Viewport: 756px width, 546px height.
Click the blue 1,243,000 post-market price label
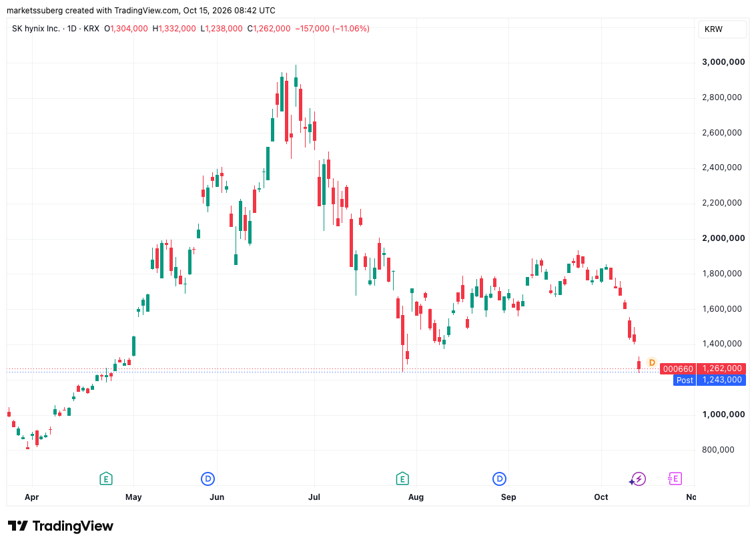pos(722,380)
